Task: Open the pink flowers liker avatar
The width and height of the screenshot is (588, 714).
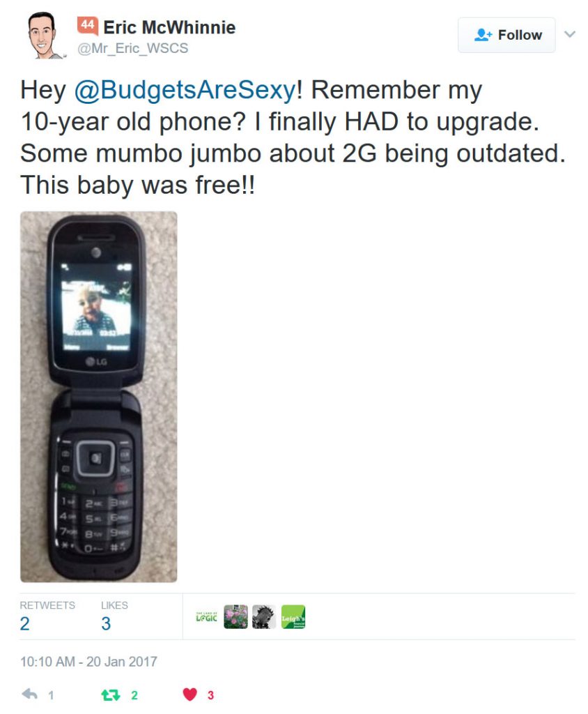Action: click(x=235, y=617)
